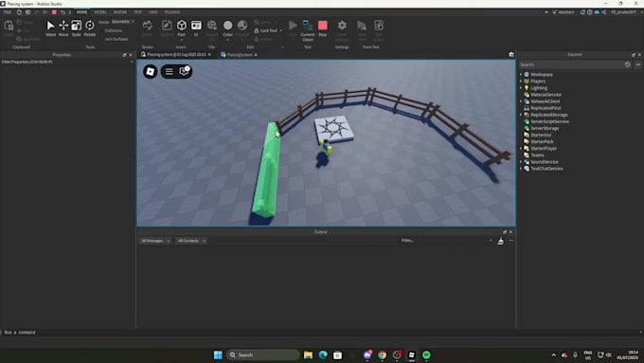This screenshot has height=363, width=644.
Task: Switch to the TEST ribbon tab
Action: pyautogui.click(x=137, y=12)
